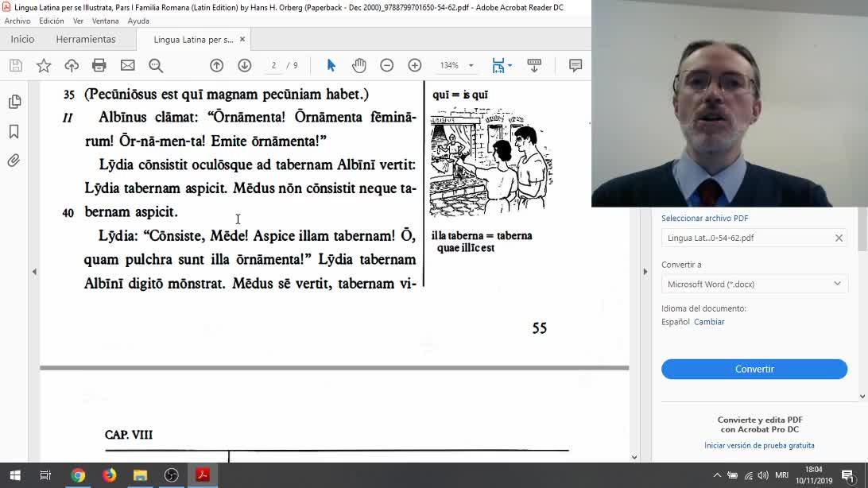Open Task View on taskbar
This screenshot has height=488, width=868.
coord(45,475)
